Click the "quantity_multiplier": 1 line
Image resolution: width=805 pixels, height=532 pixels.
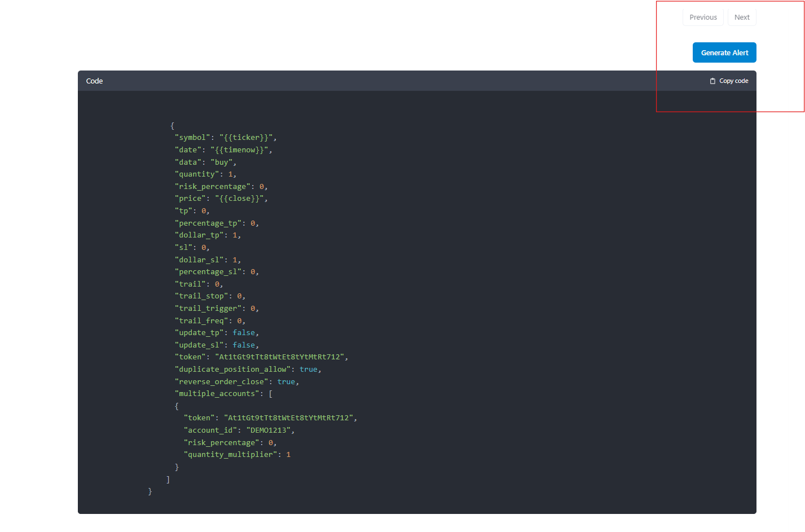237,455
